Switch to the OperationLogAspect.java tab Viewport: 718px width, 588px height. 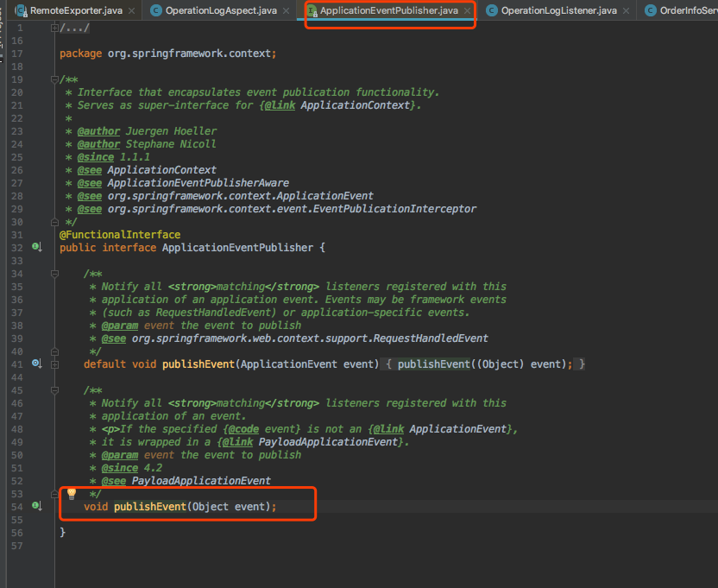(221, 11)
